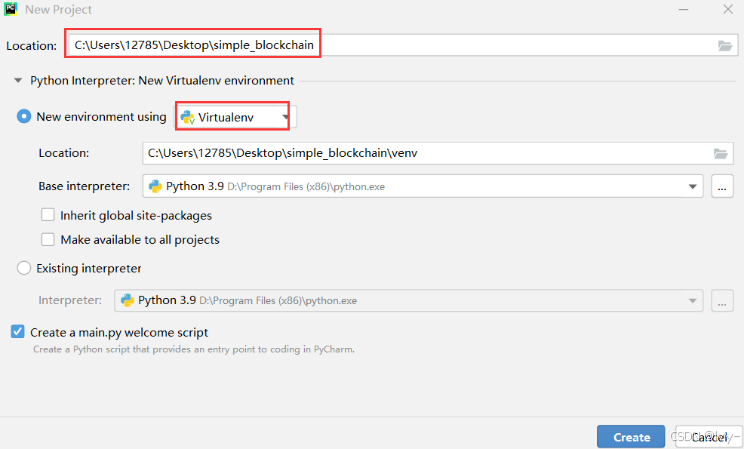
Task: Open base interpreter browse ellipsis button
Action: coord(722,186)
